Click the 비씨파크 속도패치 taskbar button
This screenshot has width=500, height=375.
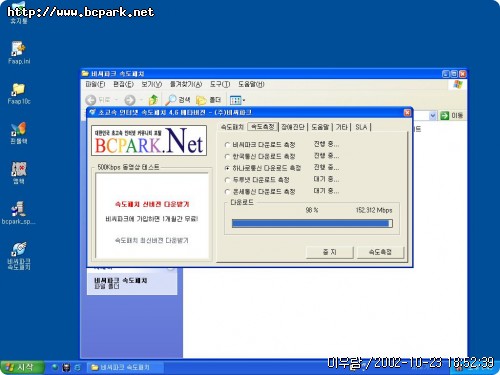(x=125, y=367)
